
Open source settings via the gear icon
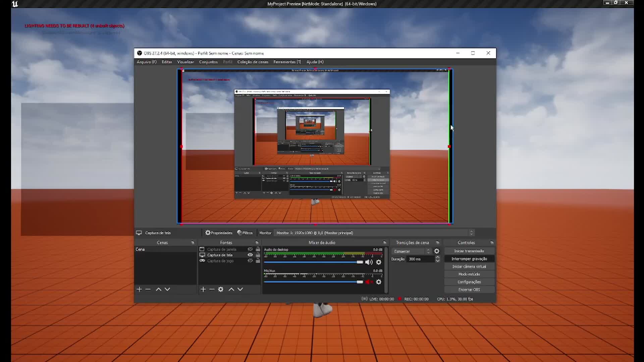[x=221, y=289]
